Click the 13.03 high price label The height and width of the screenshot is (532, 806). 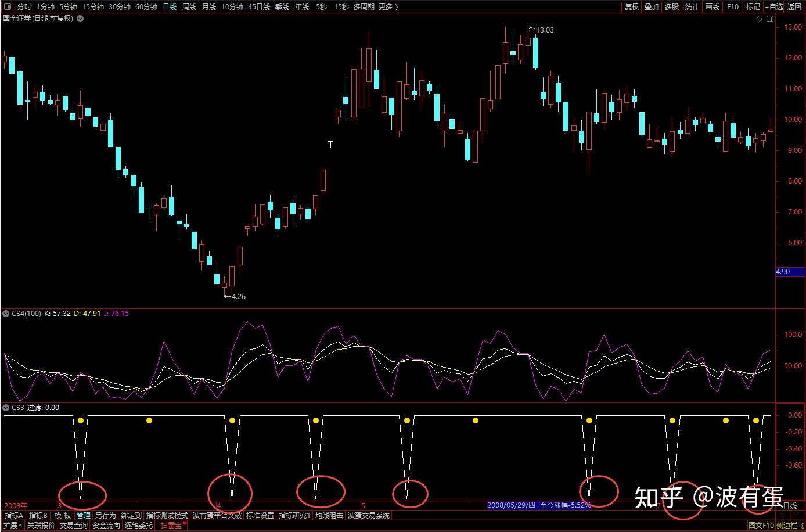click(x=545, y=30)
